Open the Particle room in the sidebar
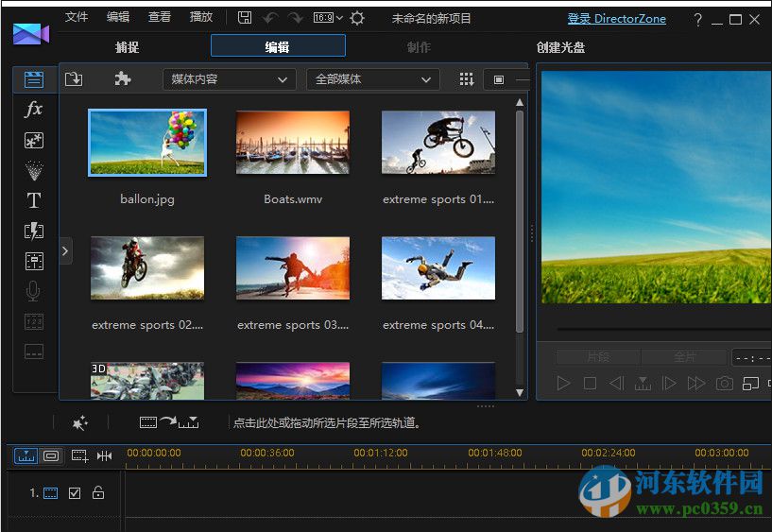Image resolution: width=772 pixels, height=532 pixels. pos(34,170)
